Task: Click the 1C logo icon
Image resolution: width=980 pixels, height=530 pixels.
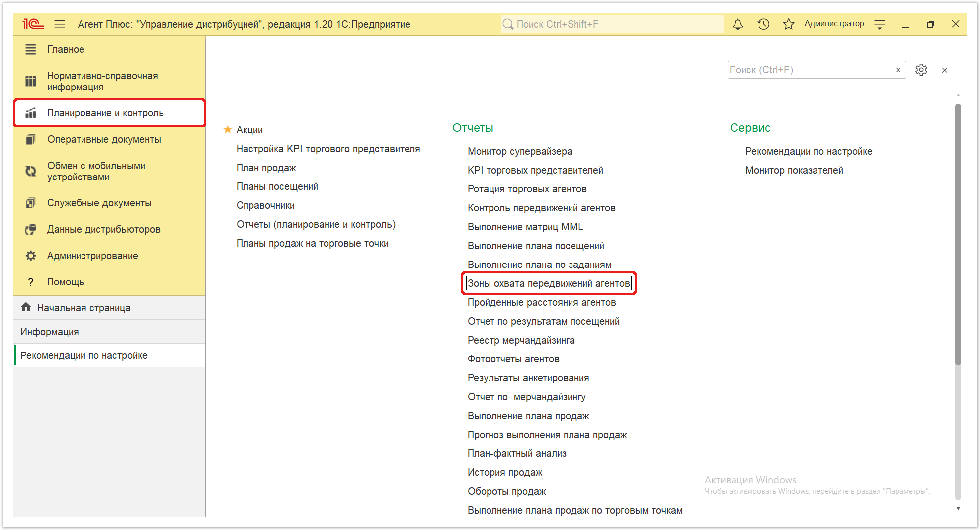Action: coord(33,24)
